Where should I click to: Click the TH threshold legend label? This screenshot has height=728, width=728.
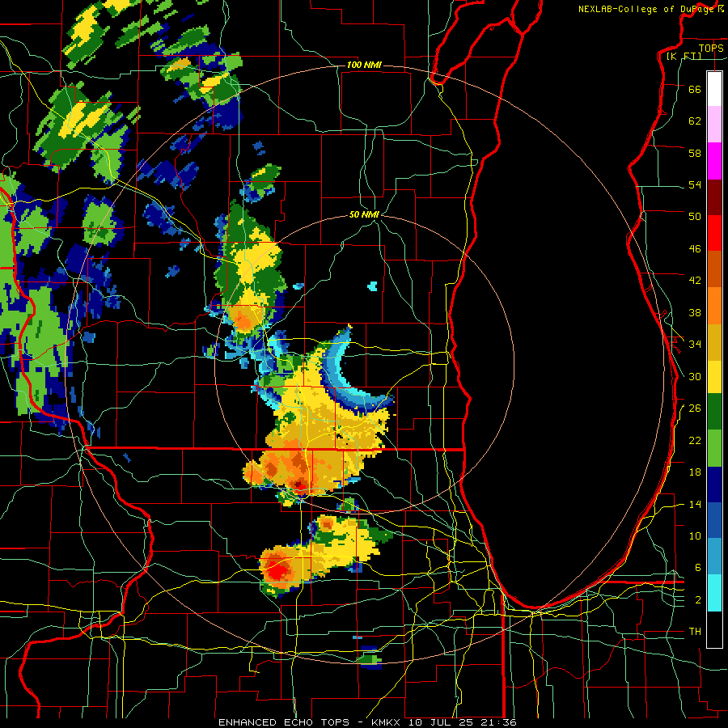tap(695, 632)
